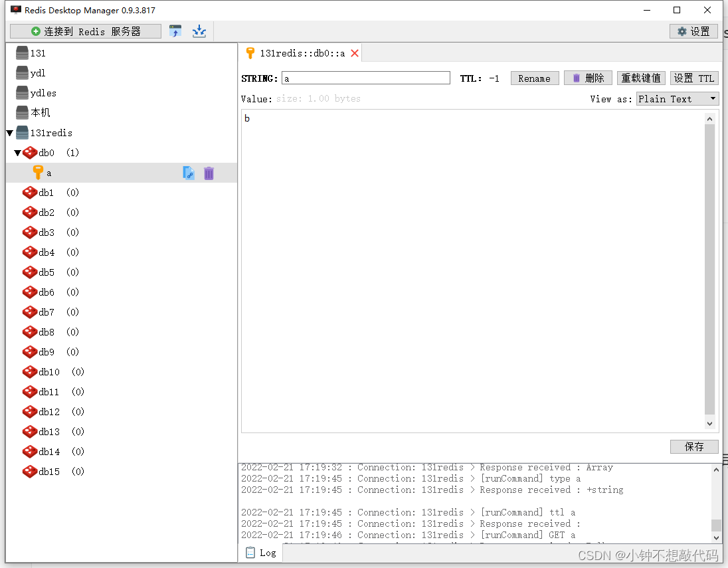Click the 设置 TTL button
The height and width of the screenshot is (568, 728).
coord(694,78)
